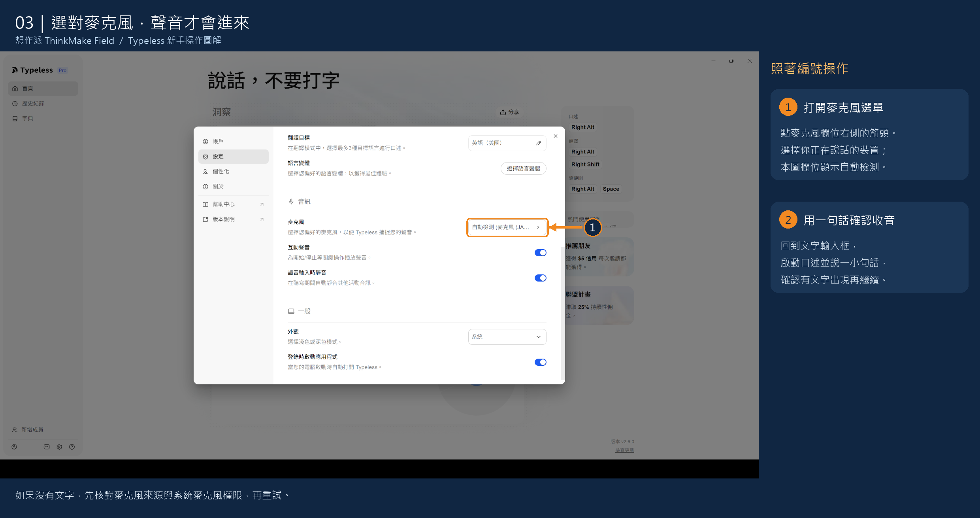Screen dimensions: 980x518
Task: Open the 麥克風 auto-detect selector
Action: click(507, 227)
